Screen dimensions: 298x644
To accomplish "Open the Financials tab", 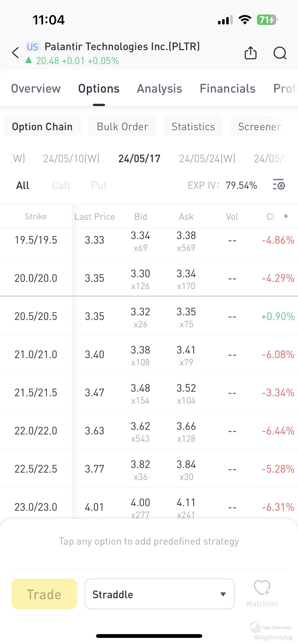I will click(227, 89).
